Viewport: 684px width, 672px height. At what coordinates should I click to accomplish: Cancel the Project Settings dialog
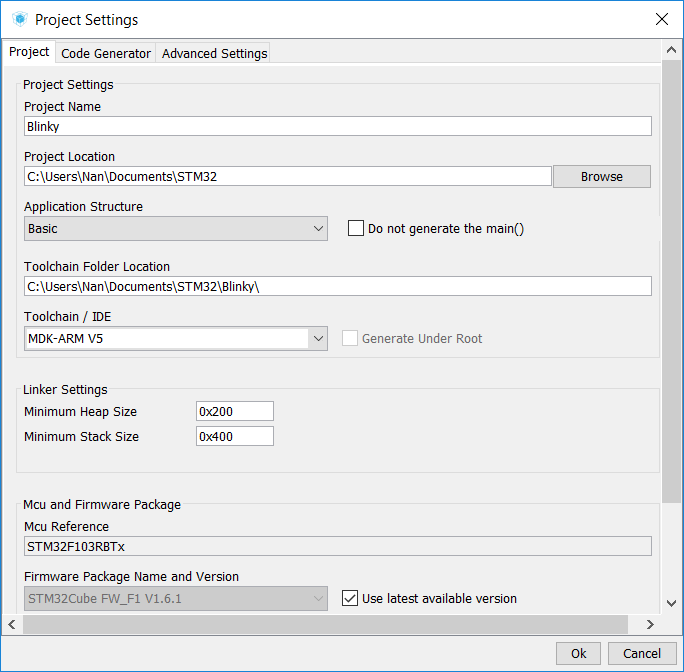642,653
